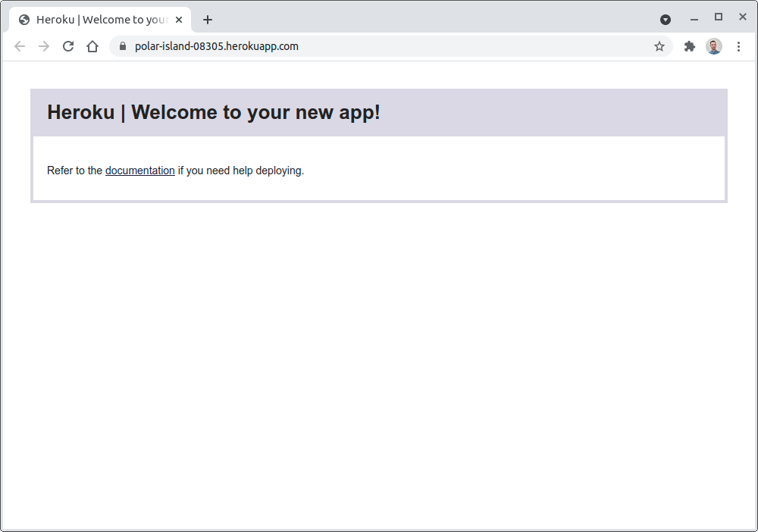Open the user profile avatar
Viewport: 758px width, 532px height.
pos(714,46)
